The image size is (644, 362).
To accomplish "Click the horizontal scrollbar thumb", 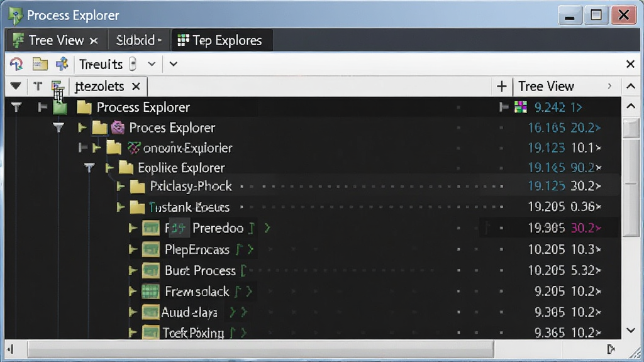I will click(x=260, y=349).
